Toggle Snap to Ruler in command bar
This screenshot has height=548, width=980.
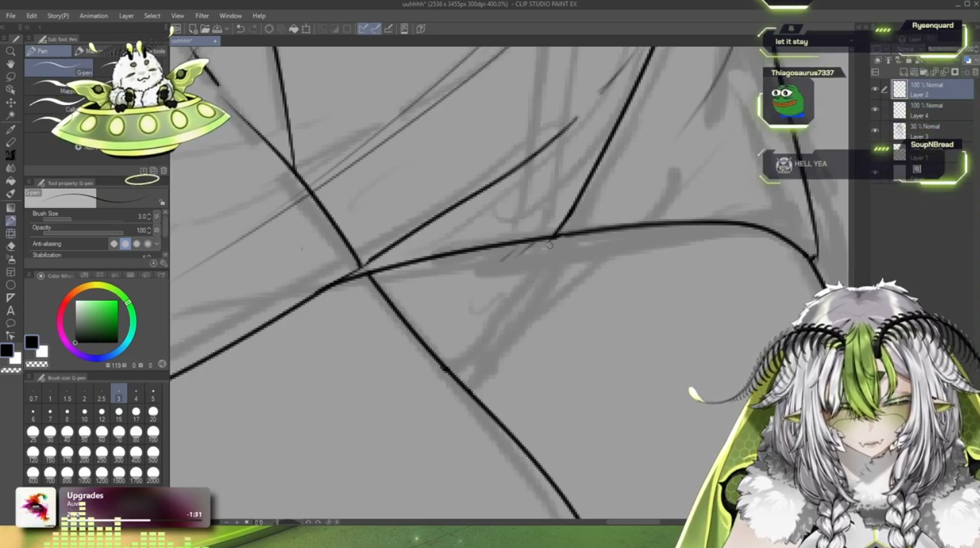(363, 29)
